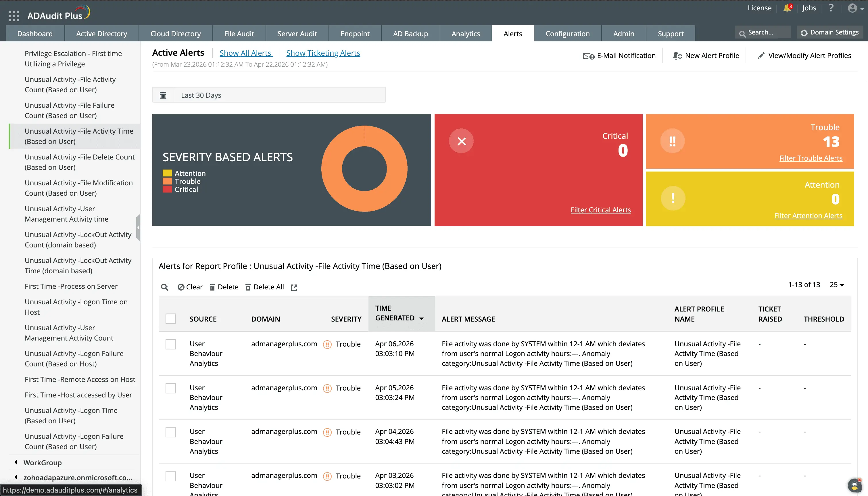Open the File Audit tab
868x496 pixels.
coord(239,33)
